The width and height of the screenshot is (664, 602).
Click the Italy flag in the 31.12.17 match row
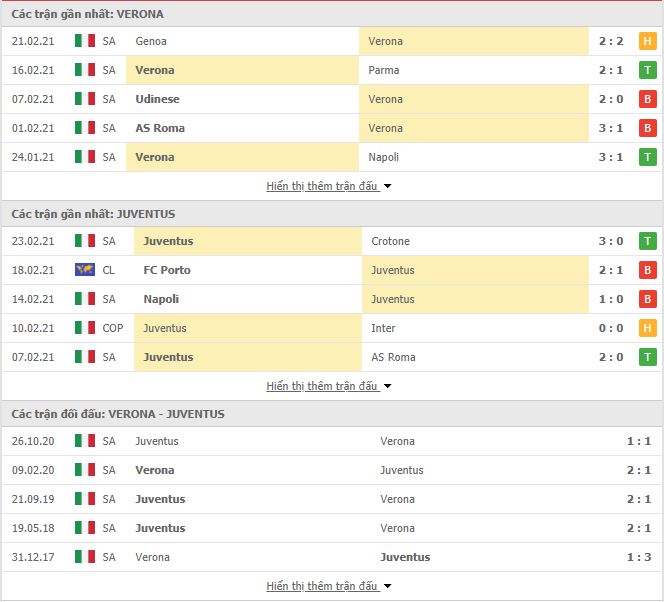point(85,557)
